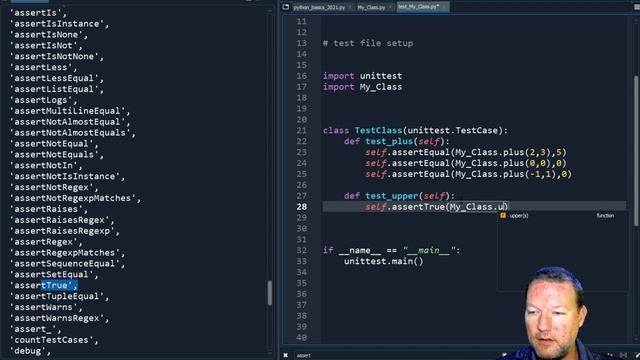This screenshot has width=640, height=360.
Task: Click line number 28 in gutter
Action: (x=302, y=207)
